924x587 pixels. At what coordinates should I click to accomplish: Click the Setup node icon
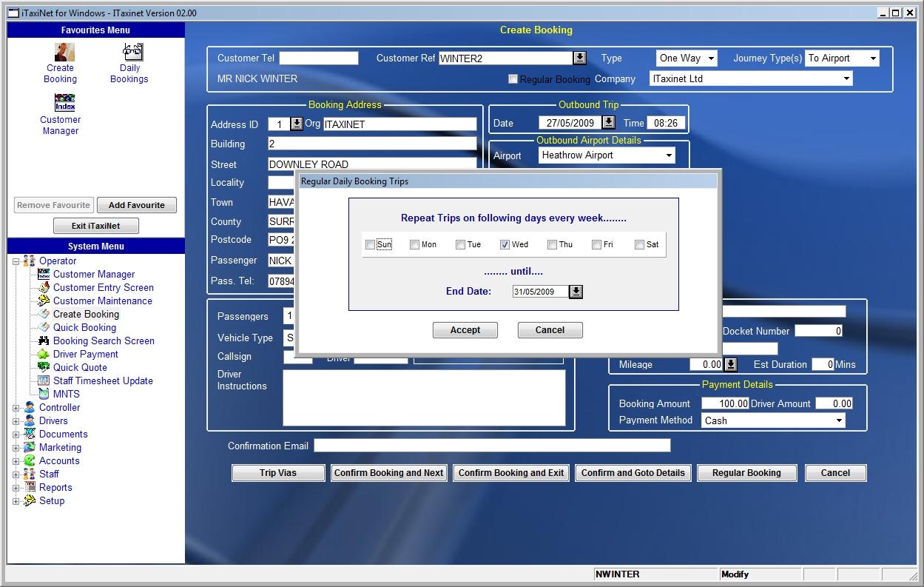click(x=29, y=500)
